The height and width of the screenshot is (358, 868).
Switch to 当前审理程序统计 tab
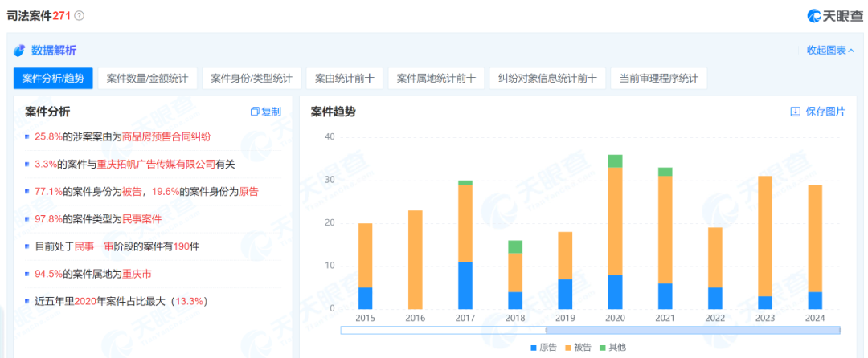658,78
